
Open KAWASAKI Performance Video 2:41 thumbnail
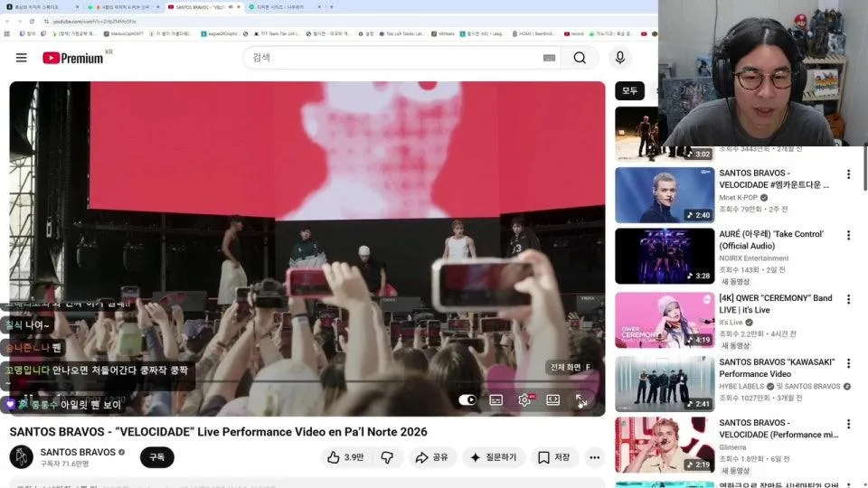coord(665,384)
